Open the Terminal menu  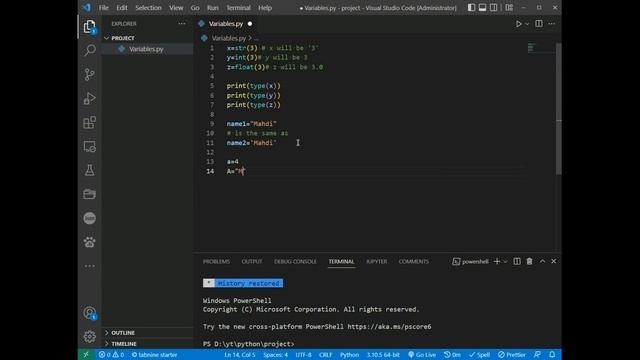pyautogui.click(x=238, y=8)
